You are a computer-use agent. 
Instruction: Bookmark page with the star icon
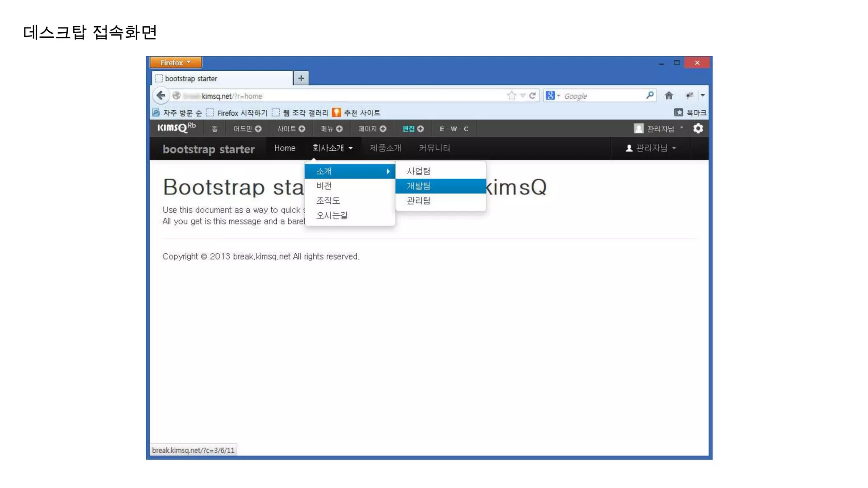point(512,96)
